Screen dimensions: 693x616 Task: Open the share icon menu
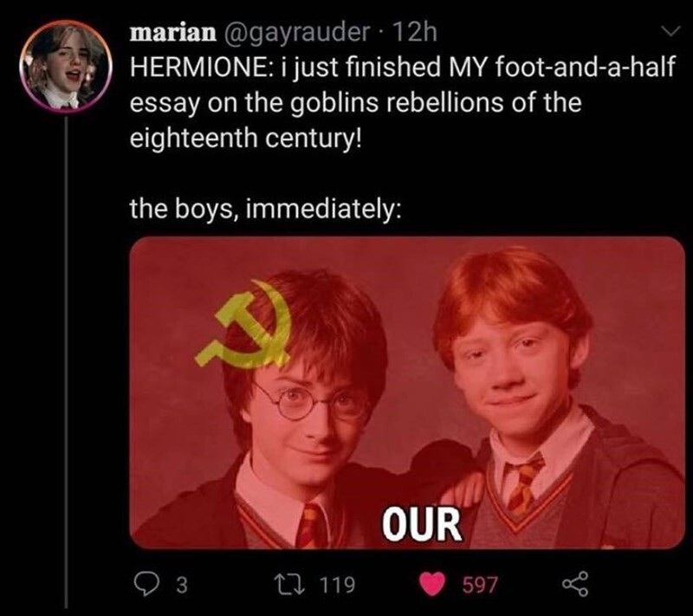(575, 584)
